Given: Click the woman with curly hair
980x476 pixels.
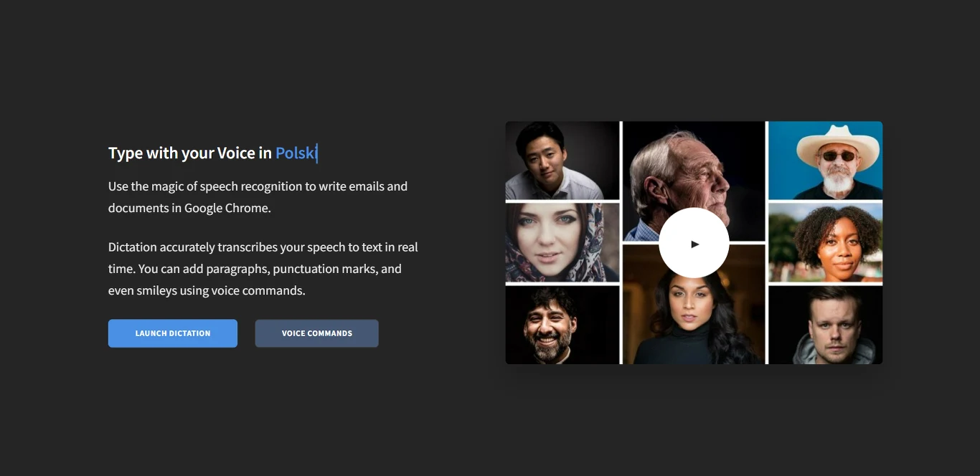Looking at the screenshot, I should pyautogui.click(x=825, y=242).
